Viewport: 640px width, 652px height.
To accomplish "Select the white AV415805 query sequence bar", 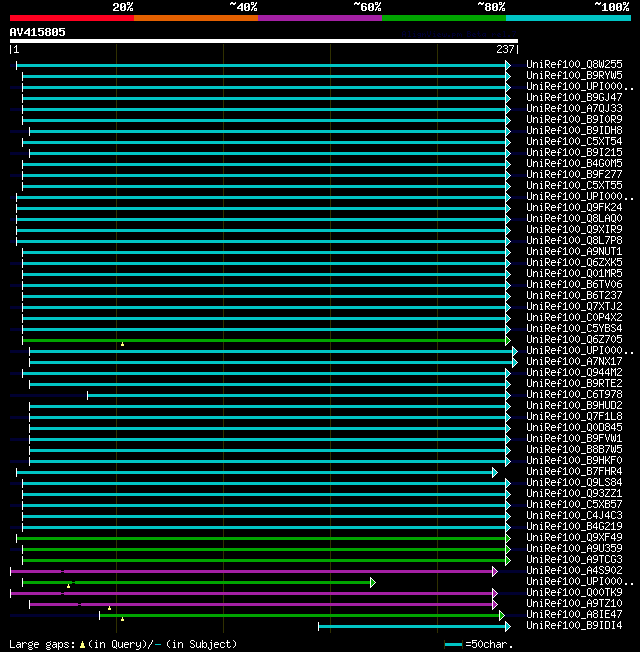I will 264,41.
